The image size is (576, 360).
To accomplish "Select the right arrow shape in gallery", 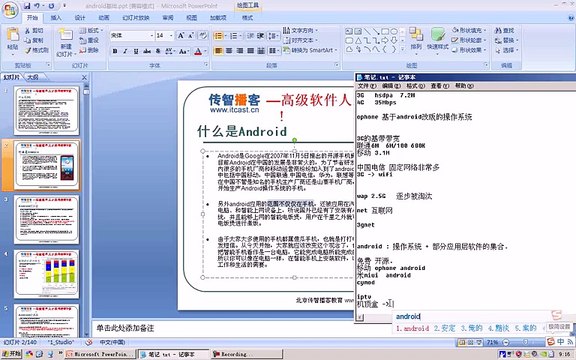I will tap(385, 40).
